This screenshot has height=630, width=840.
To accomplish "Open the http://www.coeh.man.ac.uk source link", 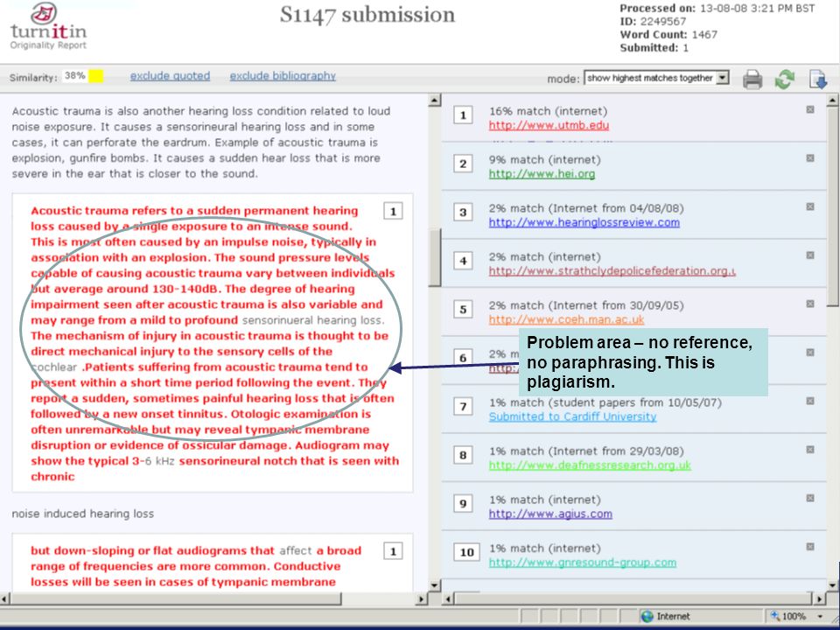I will coord(566,320).
